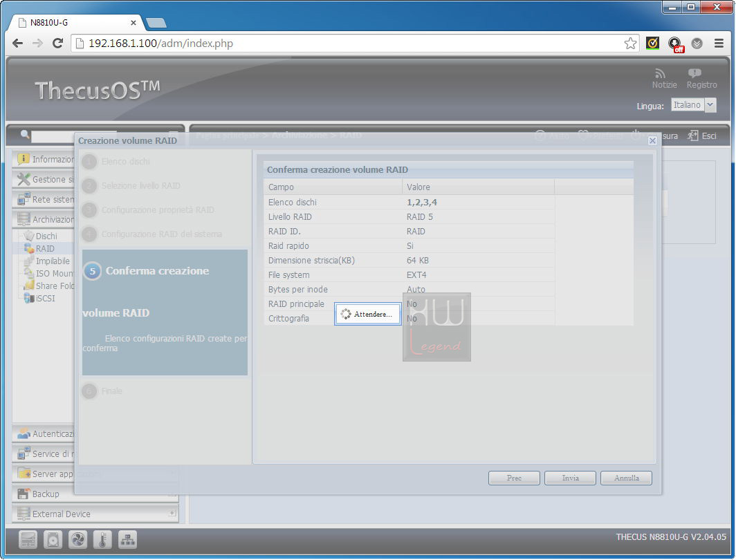Click the disk status icon in bottom bar
736x560 pixels.
pos(53,540)
